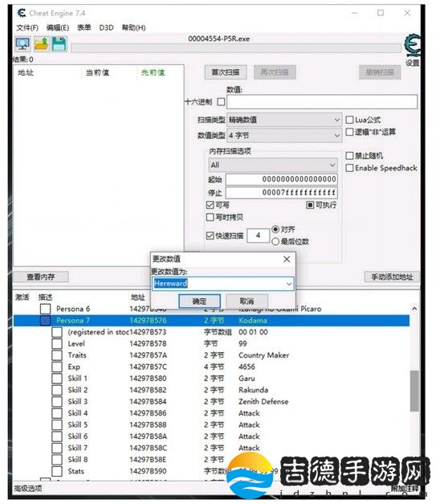Screen dimensions: 440x504
Task: Close the change value dialog
Action: tap(287, 259)
